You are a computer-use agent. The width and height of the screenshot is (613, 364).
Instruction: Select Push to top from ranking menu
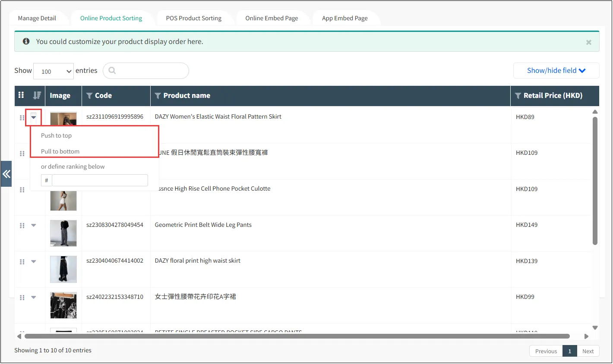(57, 135)
